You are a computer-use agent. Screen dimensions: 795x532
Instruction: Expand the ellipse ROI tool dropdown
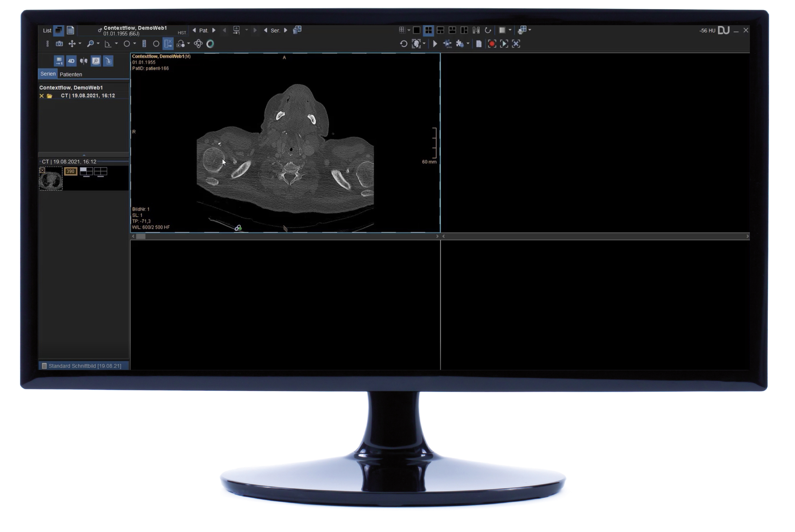coord(135,43)
